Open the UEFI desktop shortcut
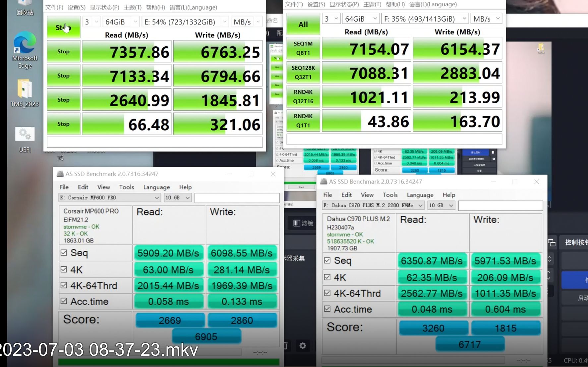Image resolution: width=588 pixels, height=367 pixels. tap(25, 139)
